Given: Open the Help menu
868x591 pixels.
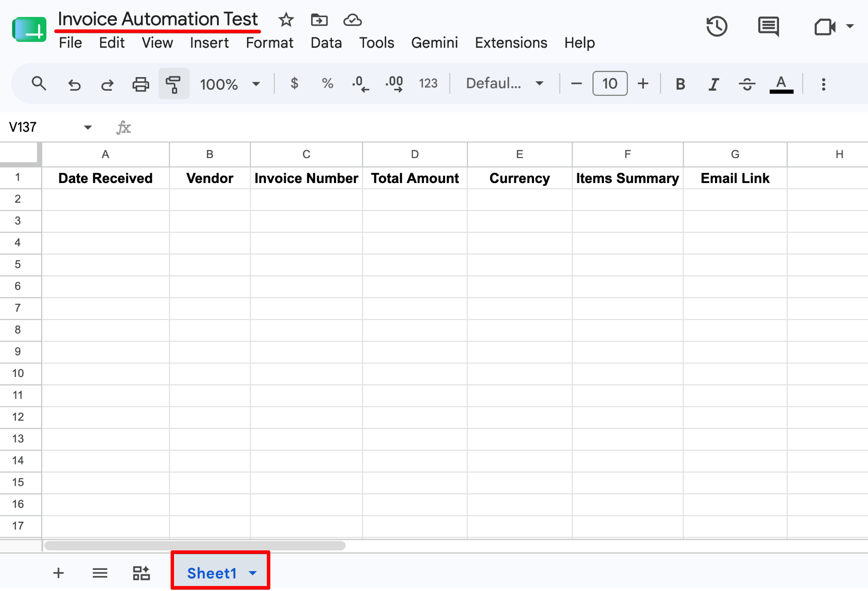Looking at the screenshot, I should 579,43.
